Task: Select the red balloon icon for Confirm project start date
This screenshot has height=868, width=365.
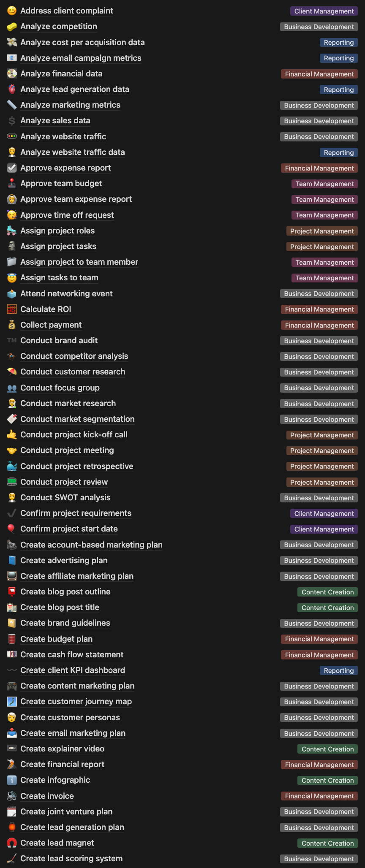Action: 12,529
